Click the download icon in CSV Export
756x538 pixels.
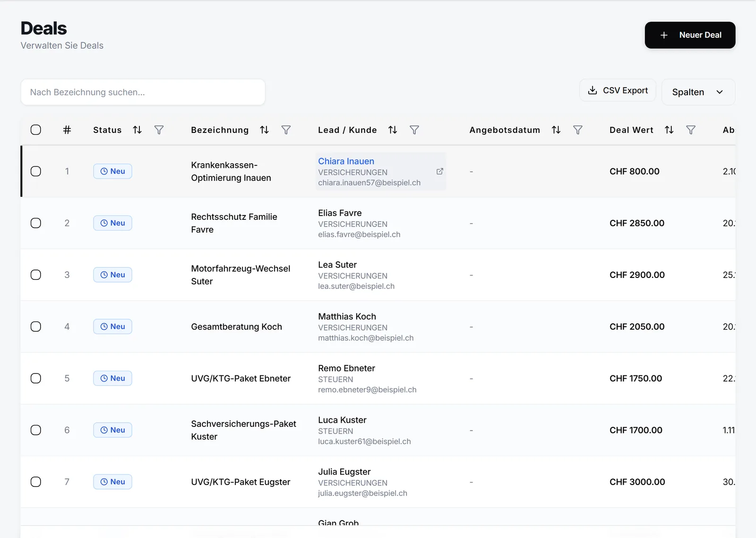click(593, 90)
